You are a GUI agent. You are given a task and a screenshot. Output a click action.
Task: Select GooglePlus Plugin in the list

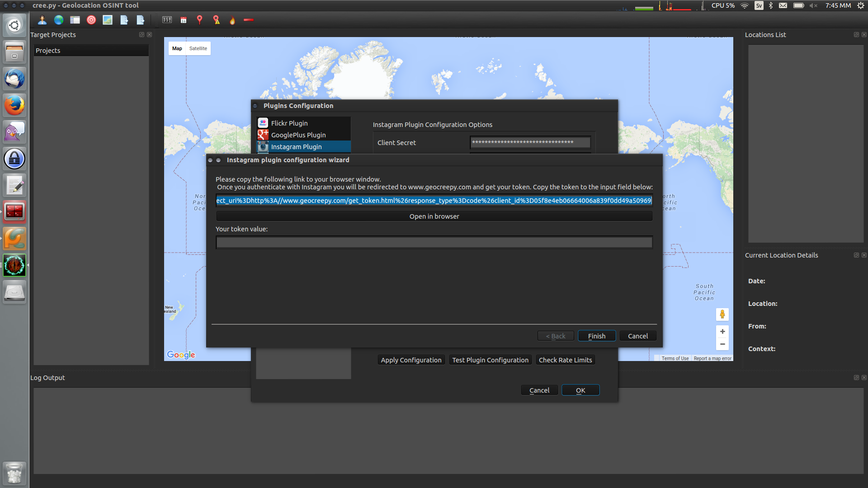tap(303, 135)
